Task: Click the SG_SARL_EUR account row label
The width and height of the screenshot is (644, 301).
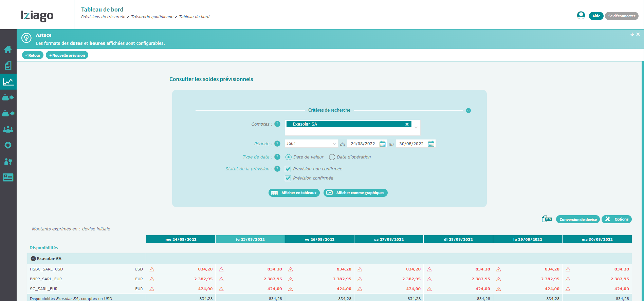Action: click(44, 289)
